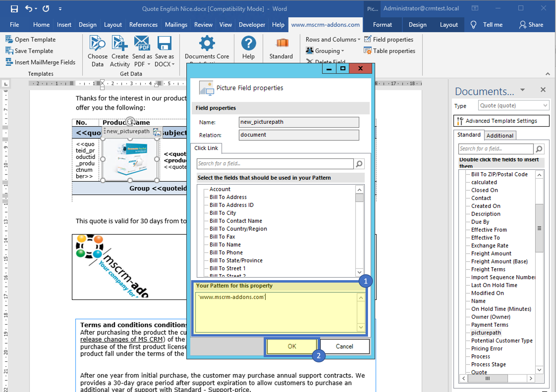Switch to the Additional tab

[500, 136]
